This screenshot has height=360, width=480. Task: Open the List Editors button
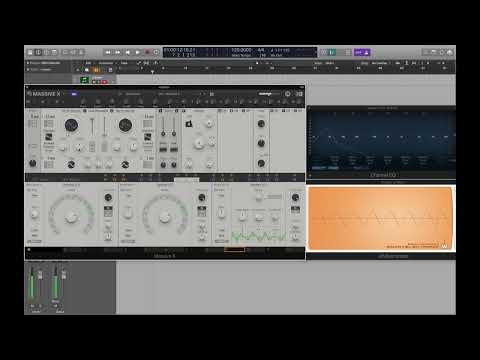point(426,52)
